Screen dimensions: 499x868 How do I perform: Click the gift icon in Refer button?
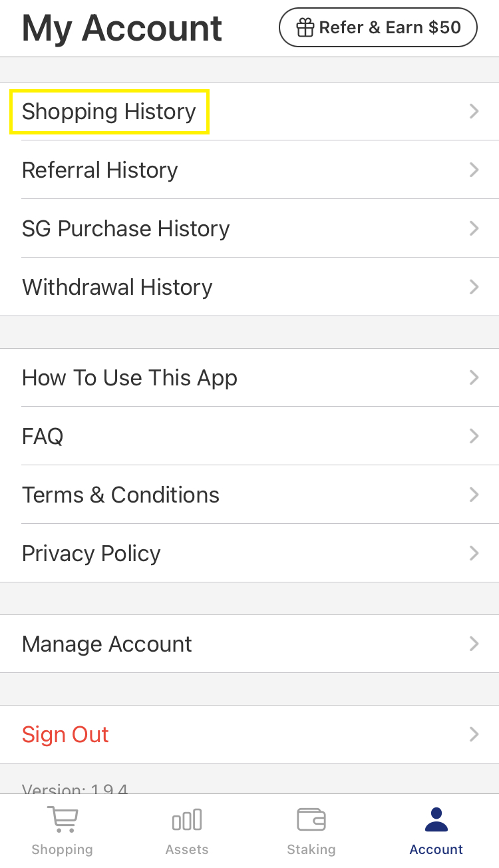(x=305, y=27)
